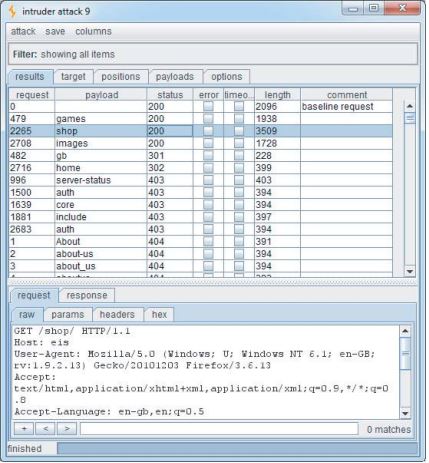Click the + button beside search field

(x=24, y=428)
